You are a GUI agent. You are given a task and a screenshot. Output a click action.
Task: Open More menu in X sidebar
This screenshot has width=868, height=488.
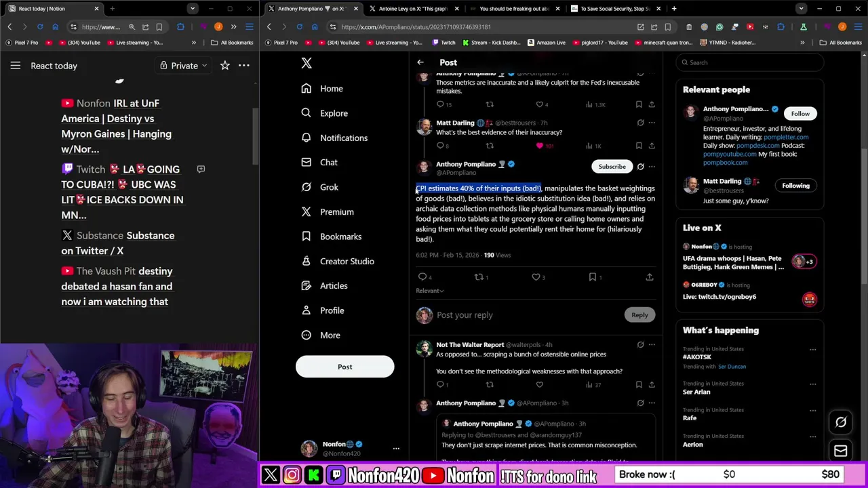(321, 335)
